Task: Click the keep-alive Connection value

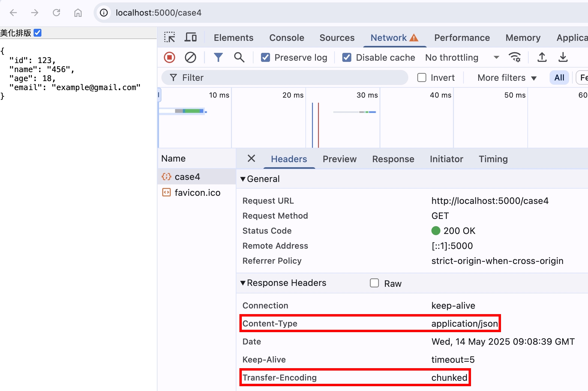Action: click(x=453, y=305)
